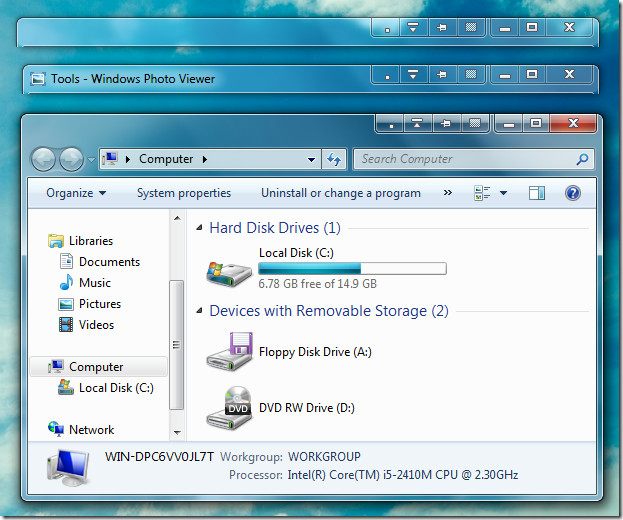623x520 pixels.
Task: Expand the arrow after the Computer breadcrumb
Action: [205, 159]
